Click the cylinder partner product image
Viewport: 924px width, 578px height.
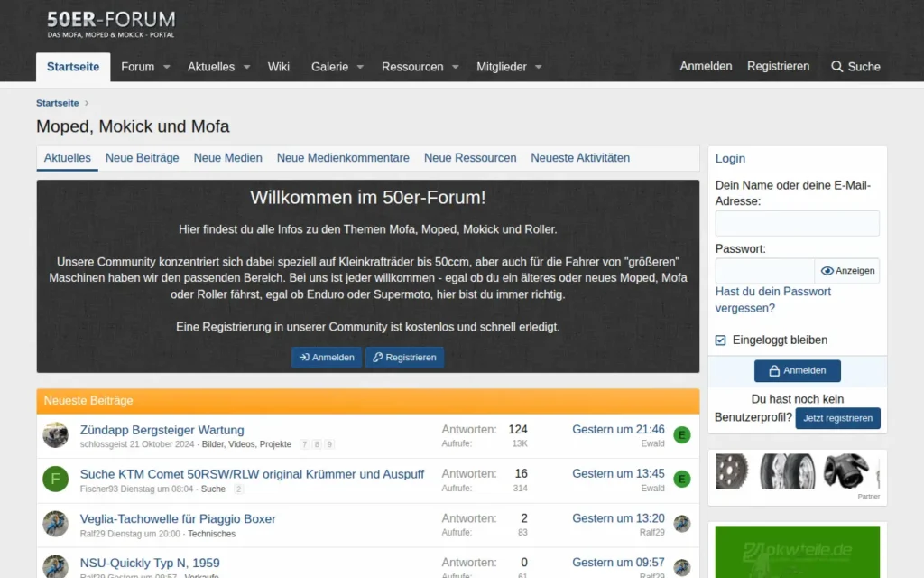846,471
